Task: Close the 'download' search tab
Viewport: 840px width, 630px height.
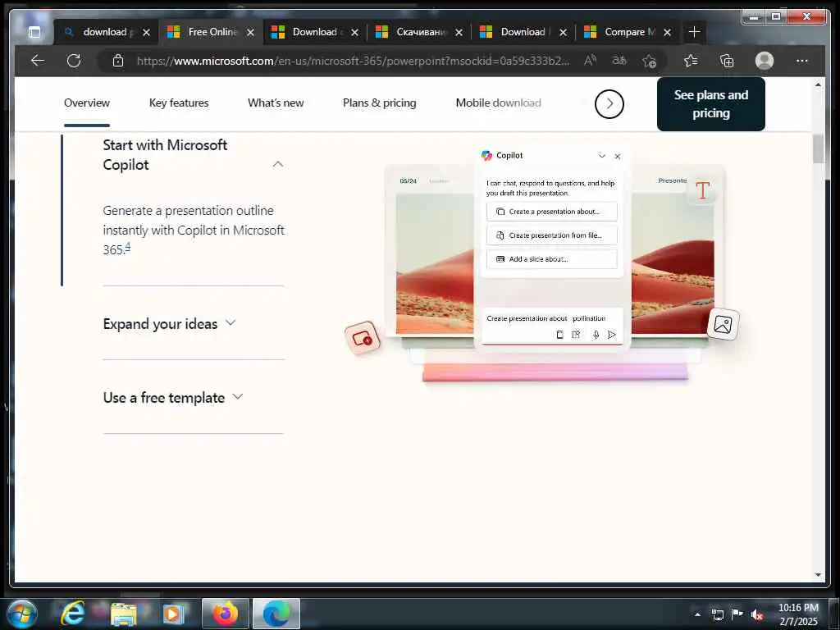Action: 146,33
